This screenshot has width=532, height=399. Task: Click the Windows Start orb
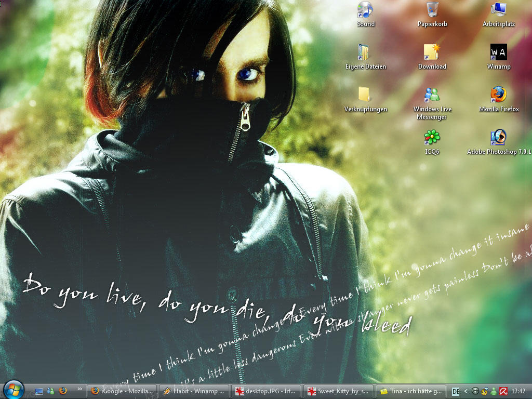pyautogui.click(x=14, y=390)
